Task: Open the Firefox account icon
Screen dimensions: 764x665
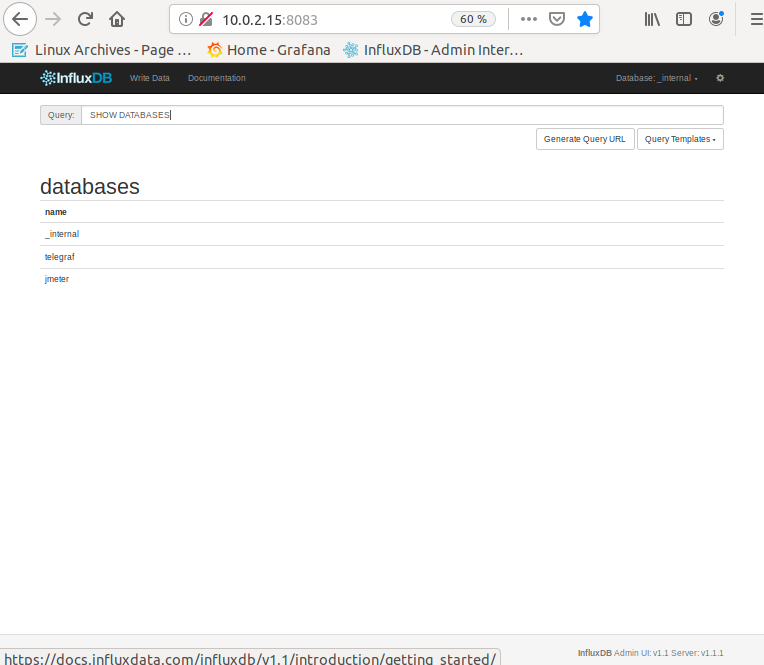Action: pos(716,19)
